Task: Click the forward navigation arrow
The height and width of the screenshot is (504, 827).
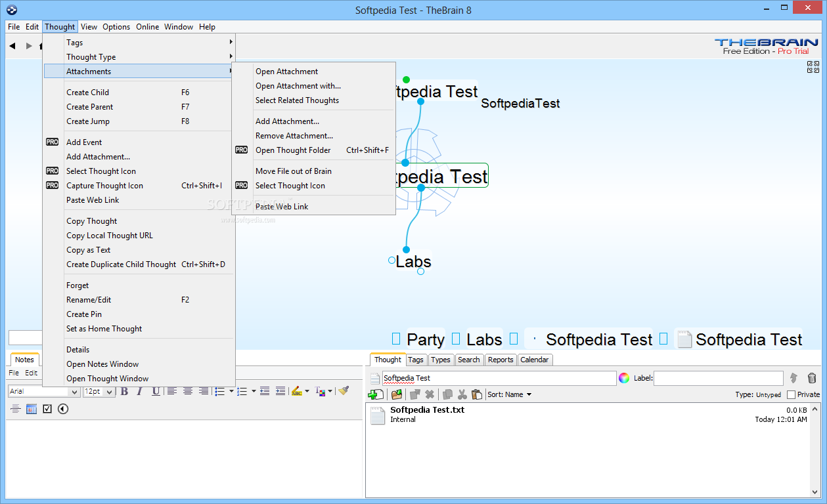Action: pyautogui.click(x=29, y=46)
